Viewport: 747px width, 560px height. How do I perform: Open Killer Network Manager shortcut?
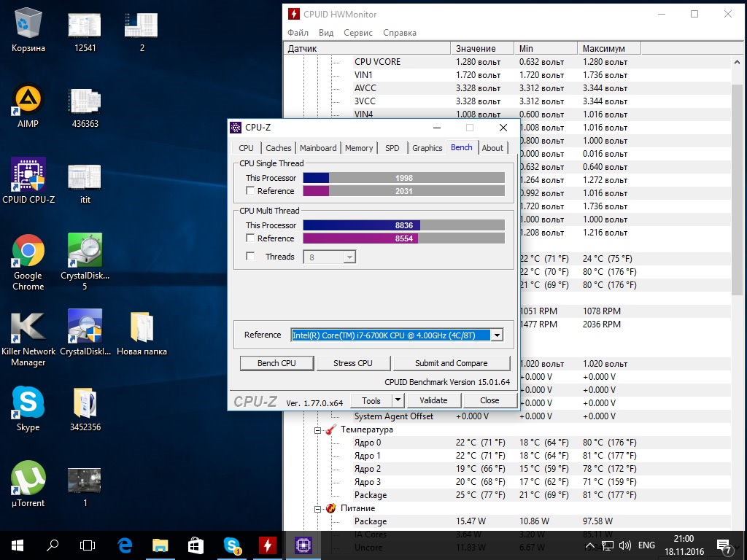tap(28, 338)
